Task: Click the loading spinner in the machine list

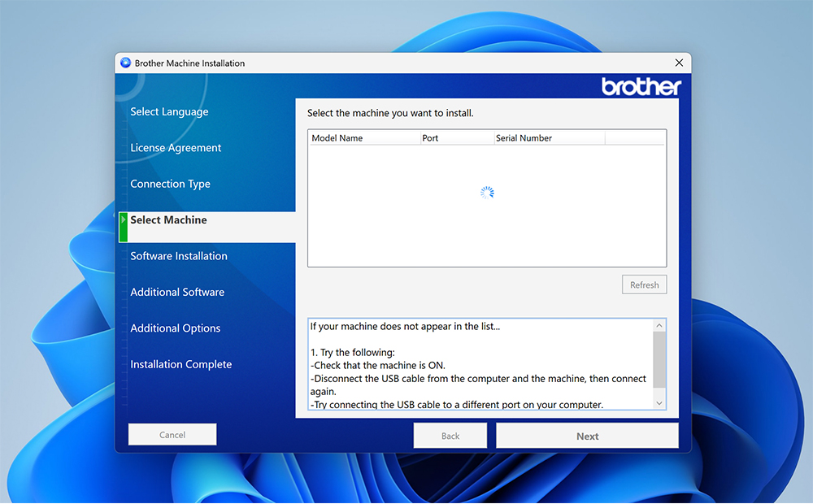Action: (487, 193)
